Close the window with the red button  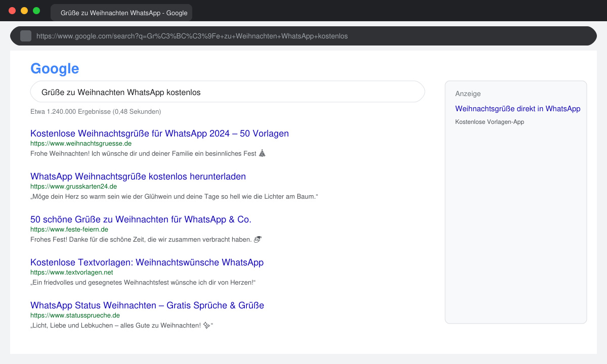(12, 11)
